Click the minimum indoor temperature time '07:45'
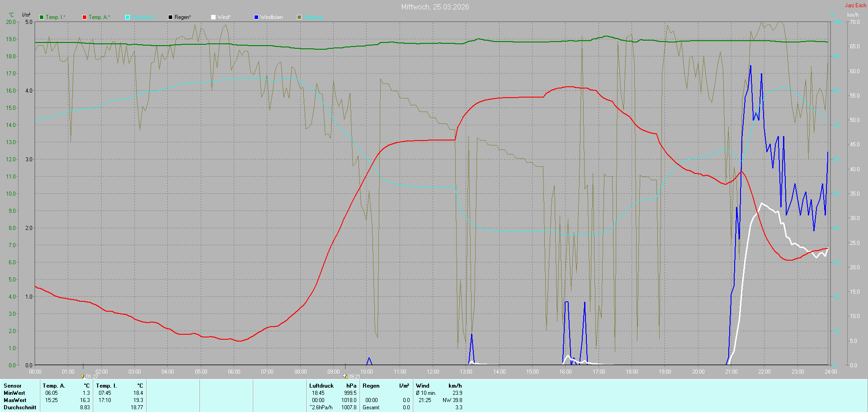 (105, 393)
